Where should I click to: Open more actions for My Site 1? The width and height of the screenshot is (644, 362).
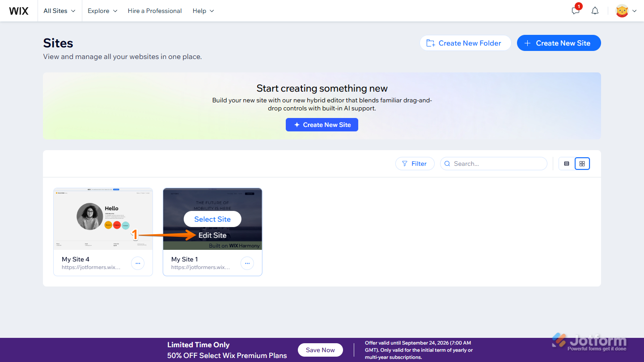[247, 263]
